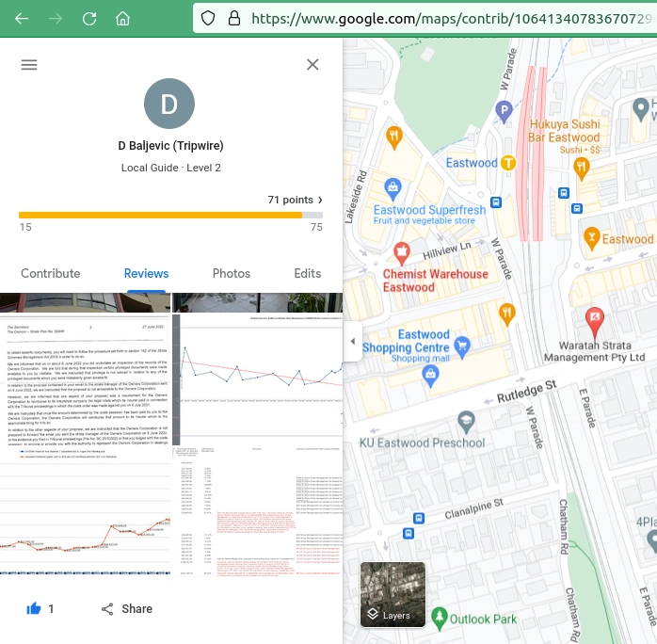The height and width of the screenshot is (644, 657).
Task: Click the padlock site security icon
Action: click(234, 19)
